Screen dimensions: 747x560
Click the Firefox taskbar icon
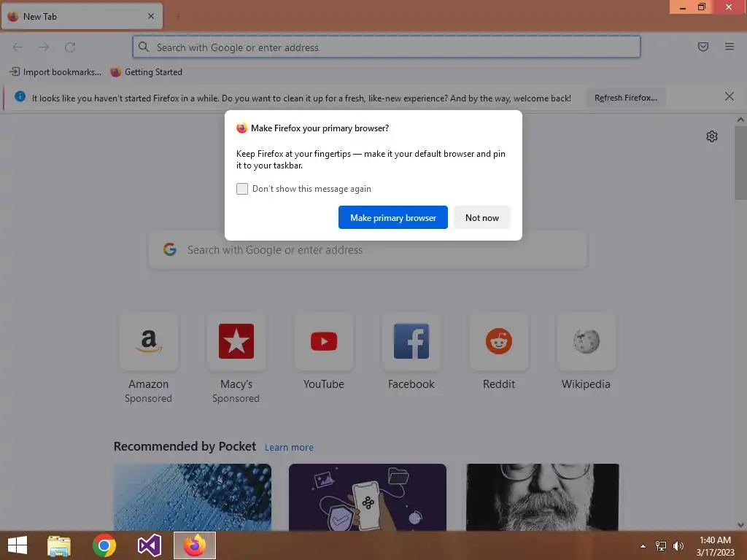tap(194, 545)
